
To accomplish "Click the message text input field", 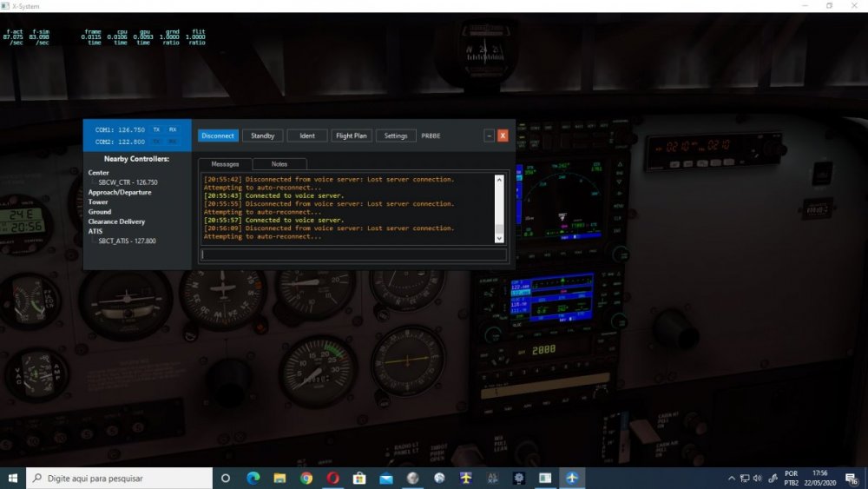I will pyautogui.click(x=353, y=254).
